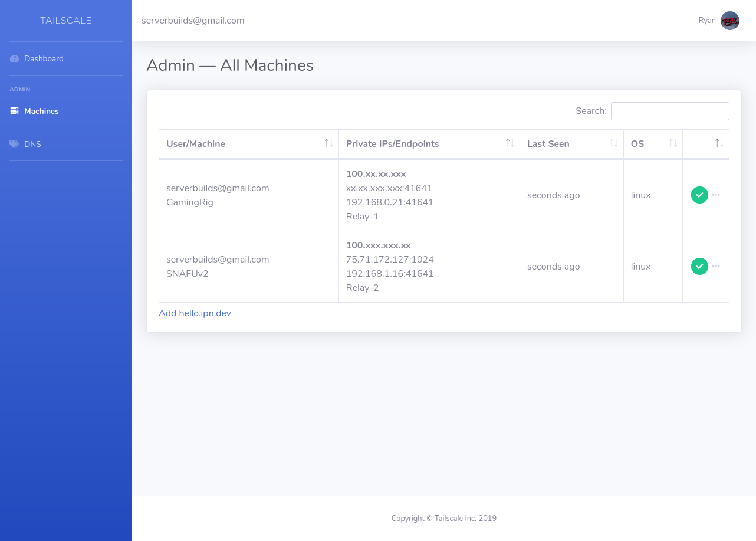Click the green checkmark for SNAFUv2
Viewport: 756px width, 541px height.
pyautogui.click(x=699, y=266)
